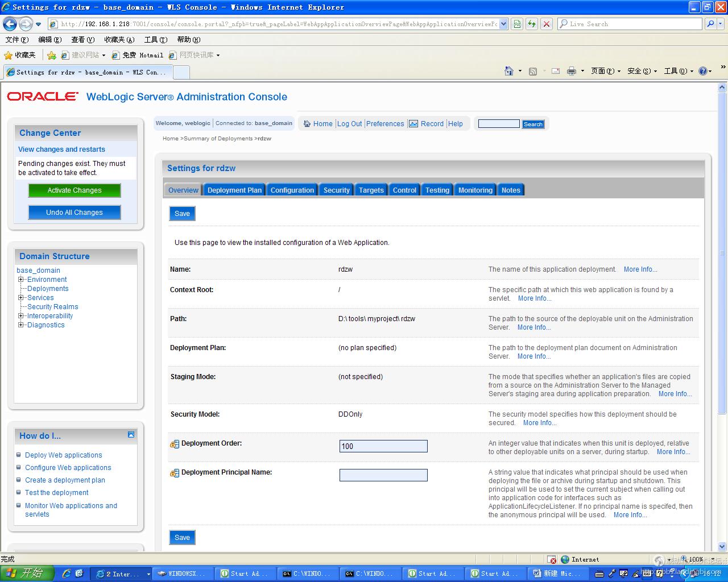This screenshot has width=728, height=582.
Task: Click the refresh page icon
Action: pyautogui.click(x=532, y=24)
